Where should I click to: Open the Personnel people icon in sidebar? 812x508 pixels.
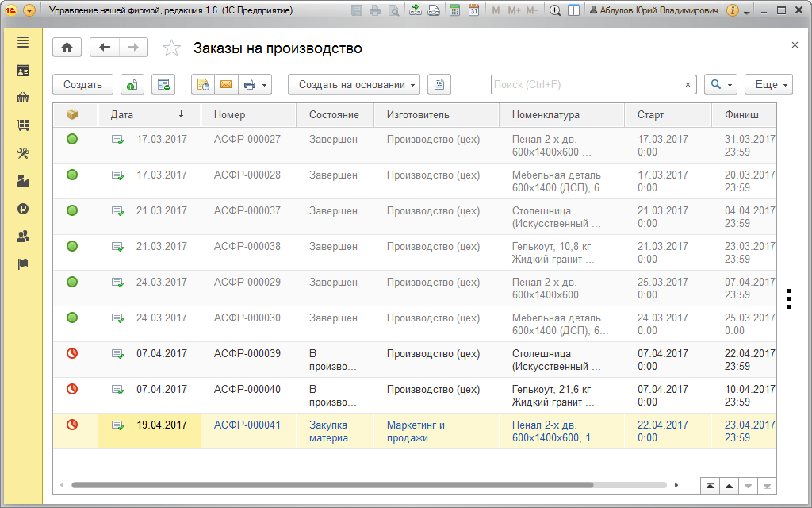(23, 237)
